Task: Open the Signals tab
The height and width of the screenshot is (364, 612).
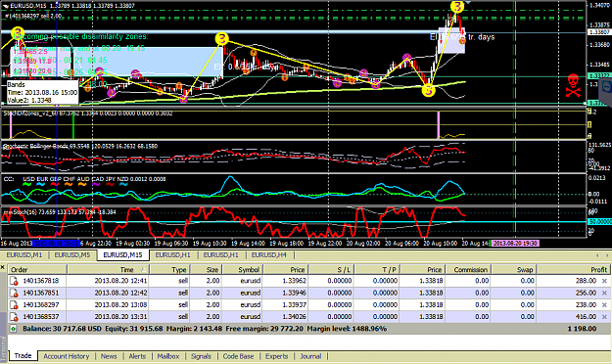Action: click(201, 356)
